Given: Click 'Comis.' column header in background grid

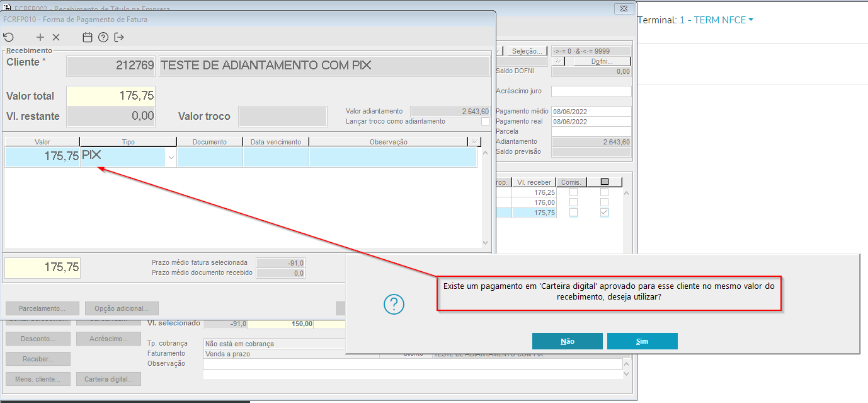Looking at the screenshot, I should (572, 182).
